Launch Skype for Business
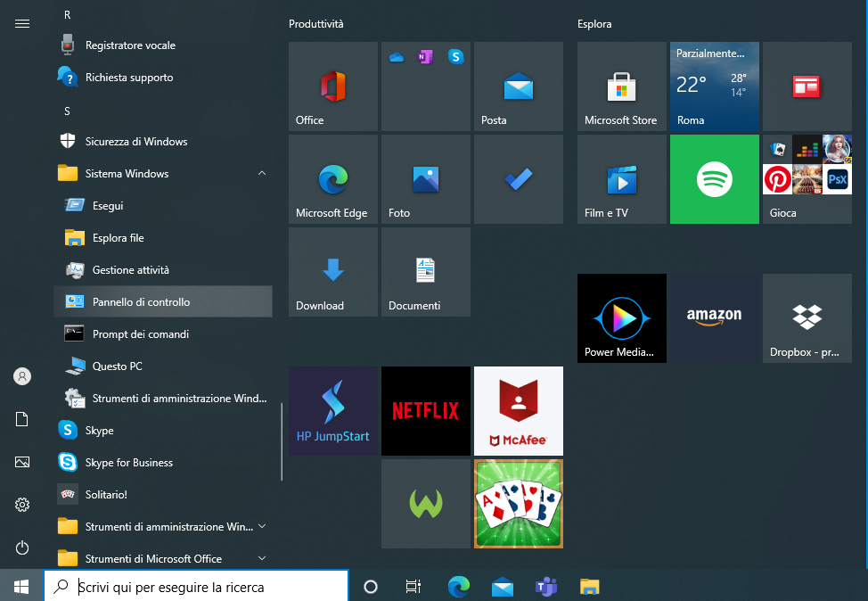This screenshot has width=868, height=601. click(x=163, y=463)
